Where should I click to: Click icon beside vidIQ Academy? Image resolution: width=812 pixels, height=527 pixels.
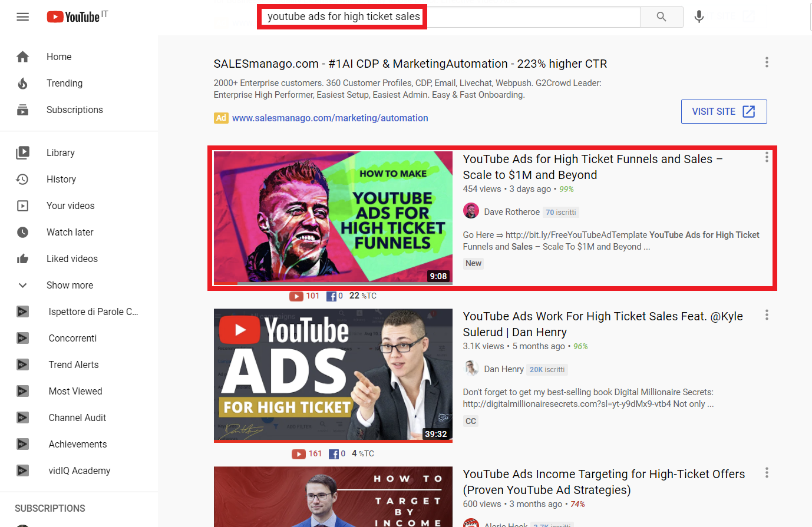pos(23,470)
